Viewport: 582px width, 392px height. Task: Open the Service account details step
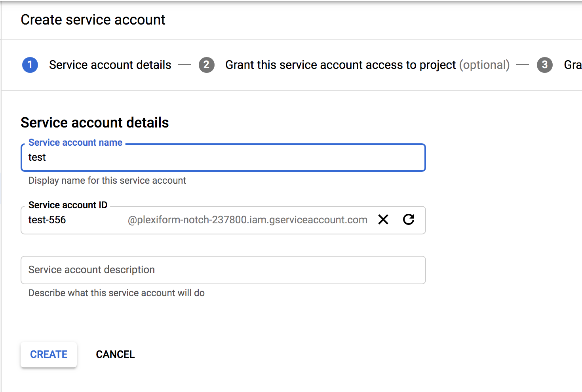pyautogui.click(x=110, y=65)
